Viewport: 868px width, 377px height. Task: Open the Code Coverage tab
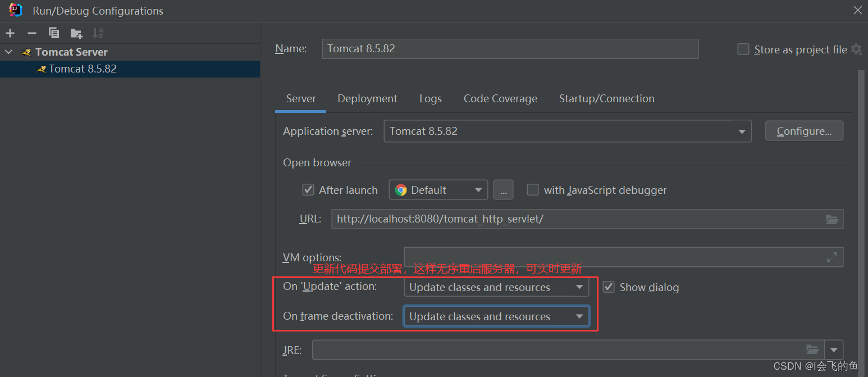pos(500,99)
